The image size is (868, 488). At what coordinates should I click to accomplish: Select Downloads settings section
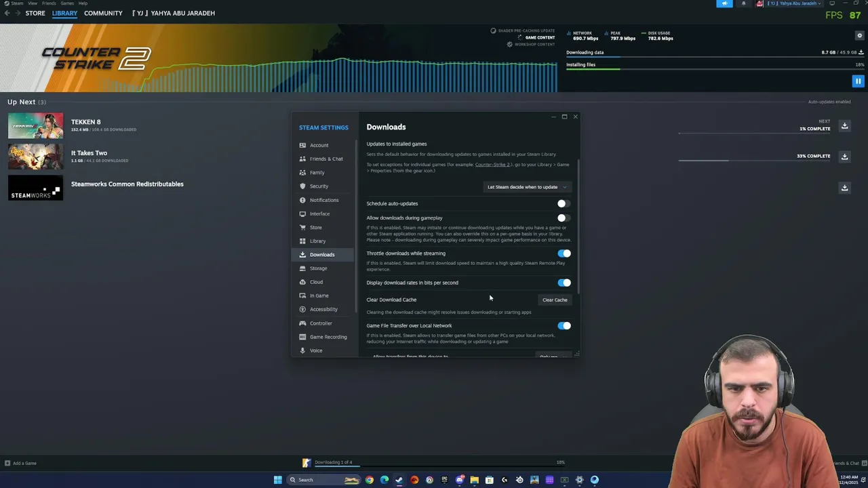point(322,254)
